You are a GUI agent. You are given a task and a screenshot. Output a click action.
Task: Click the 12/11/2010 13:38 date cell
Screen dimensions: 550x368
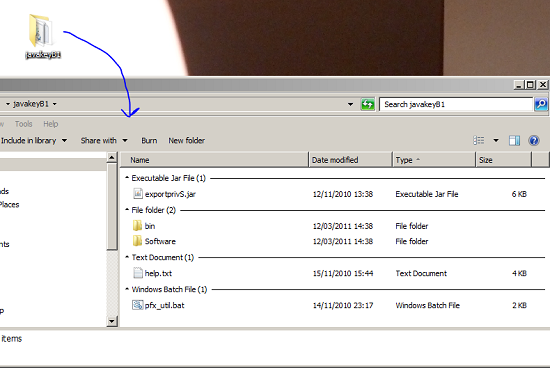click(x=343, y=194)
